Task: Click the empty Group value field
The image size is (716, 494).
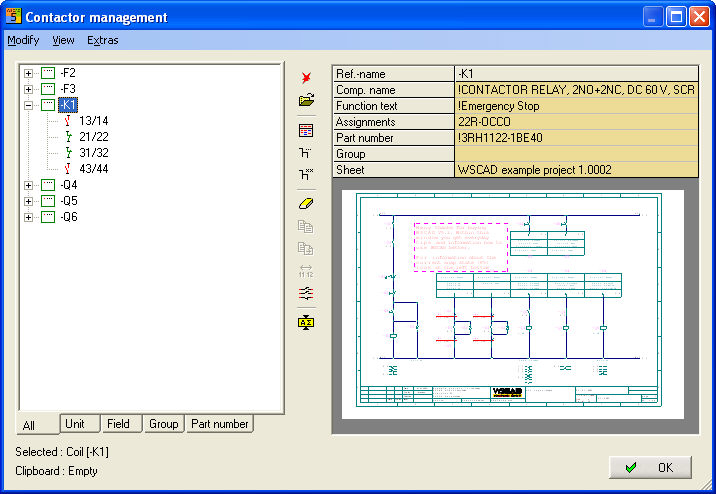Action: coord(577,154)
